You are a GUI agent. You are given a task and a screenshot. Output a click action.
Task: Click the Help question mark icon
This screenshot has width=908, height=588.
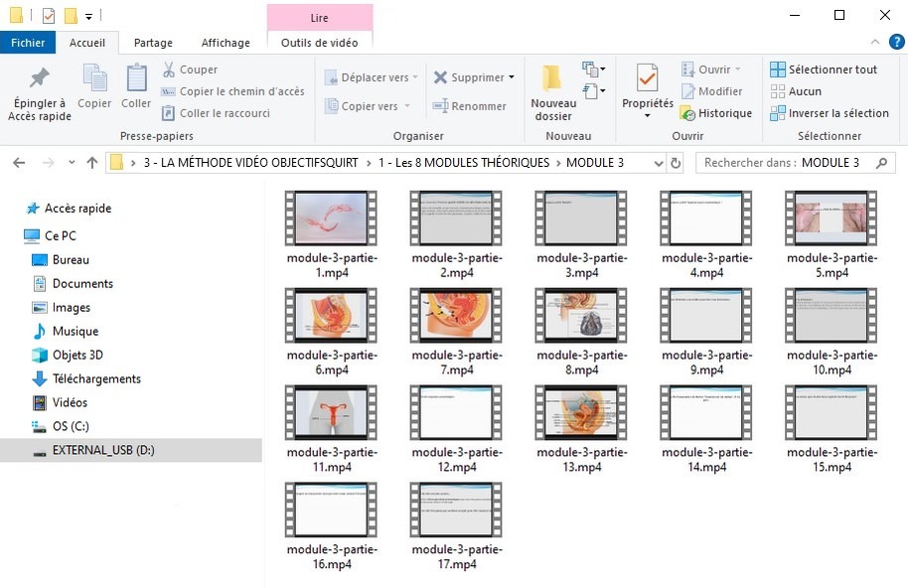click(x=890, y=42)
